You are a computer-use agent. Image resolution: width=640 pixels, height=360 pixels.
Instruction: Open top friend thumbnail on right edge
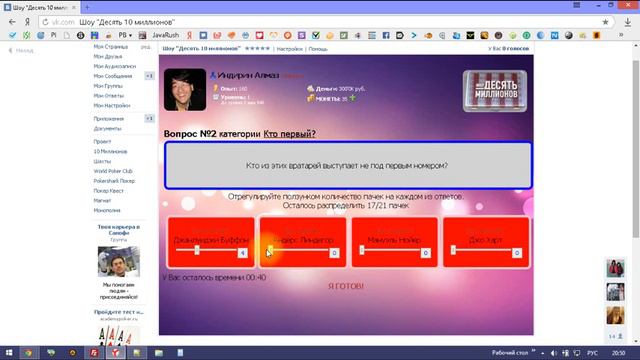pos(615,268)
